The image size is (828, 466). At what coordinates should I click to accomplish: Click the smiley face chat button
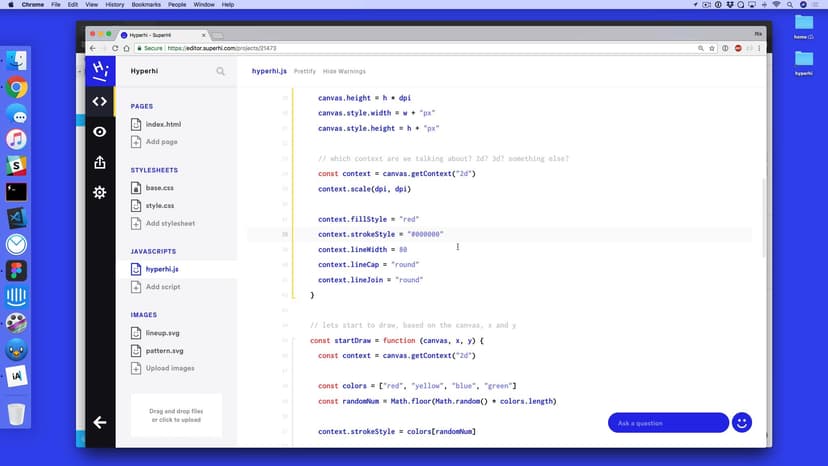[x=741, y=423]
